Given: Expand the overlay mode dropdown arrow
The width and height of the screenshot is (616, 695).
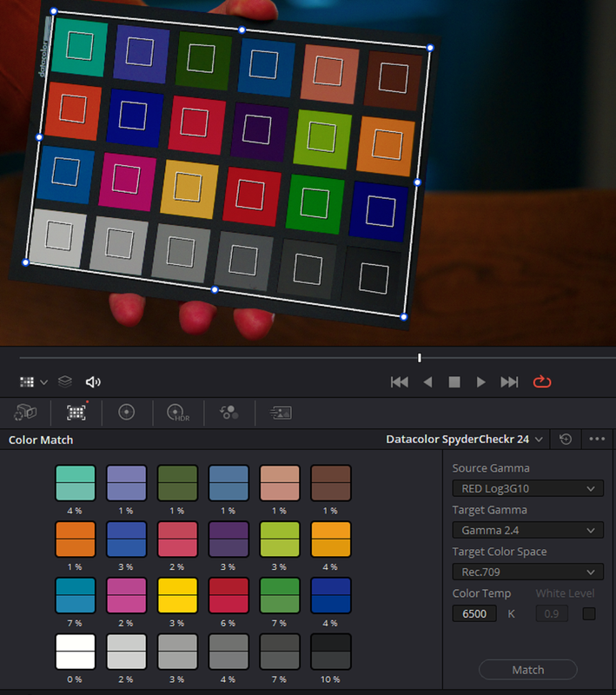Looking at the screenshot, I should (43, 382).
